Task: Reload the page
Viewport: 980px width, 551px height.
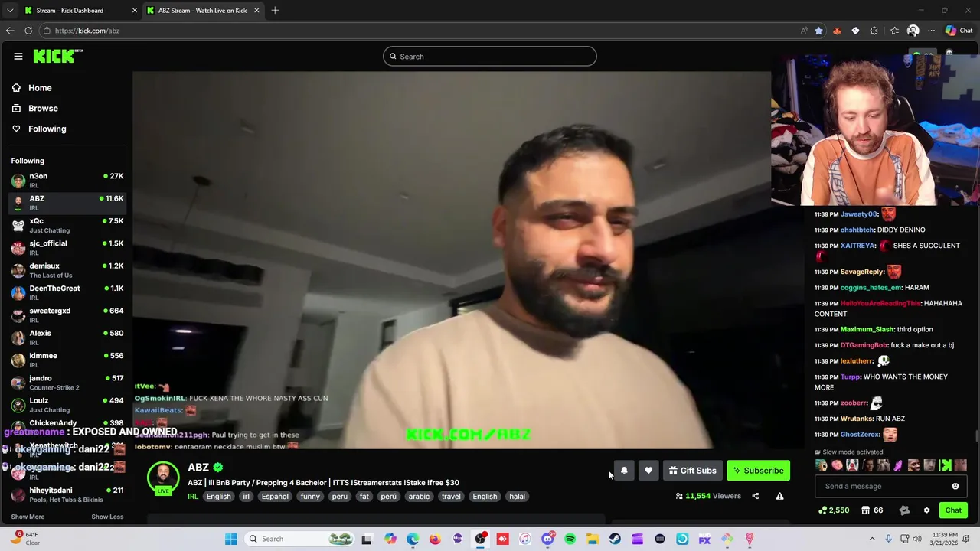Action: 28,31
